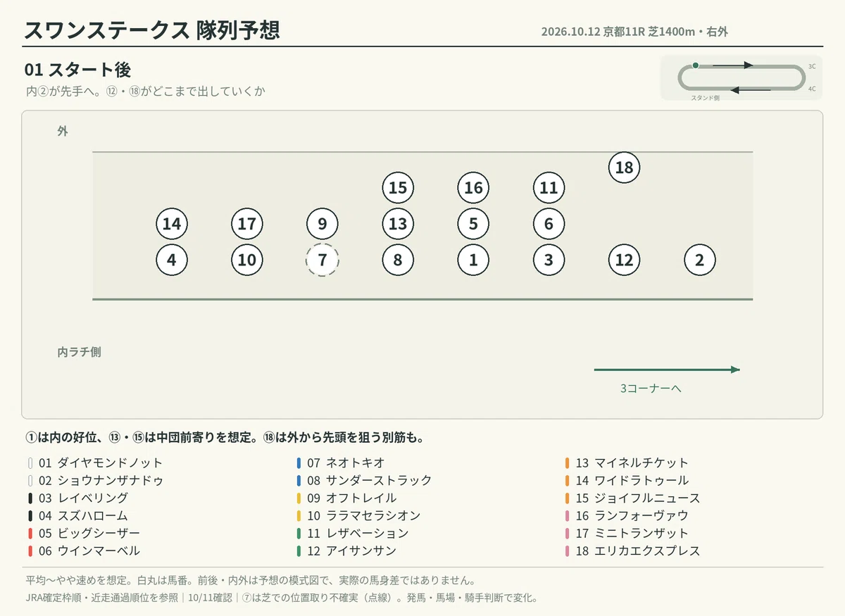
Task: Select legend entry 03 レイベリング
Action: (x=78, y=498)
